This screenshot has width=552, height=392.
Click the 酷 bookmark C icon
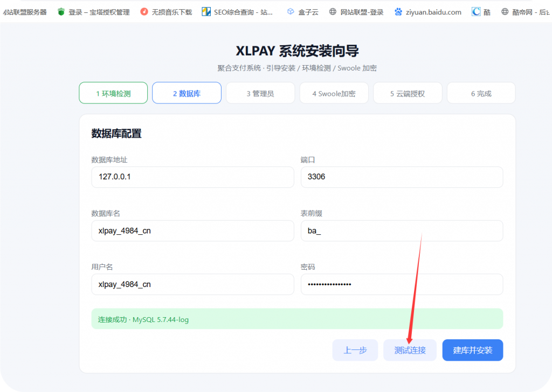[x=476, y=12]
